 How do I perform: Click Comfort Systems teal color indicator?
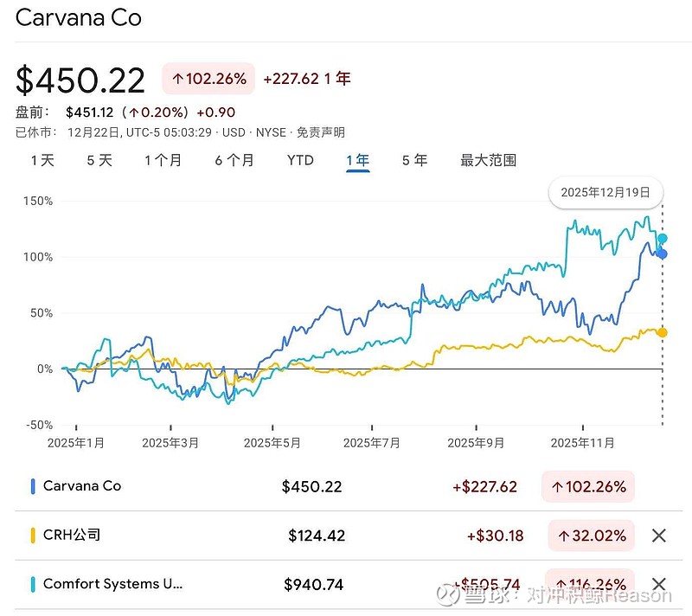[33, 584]
